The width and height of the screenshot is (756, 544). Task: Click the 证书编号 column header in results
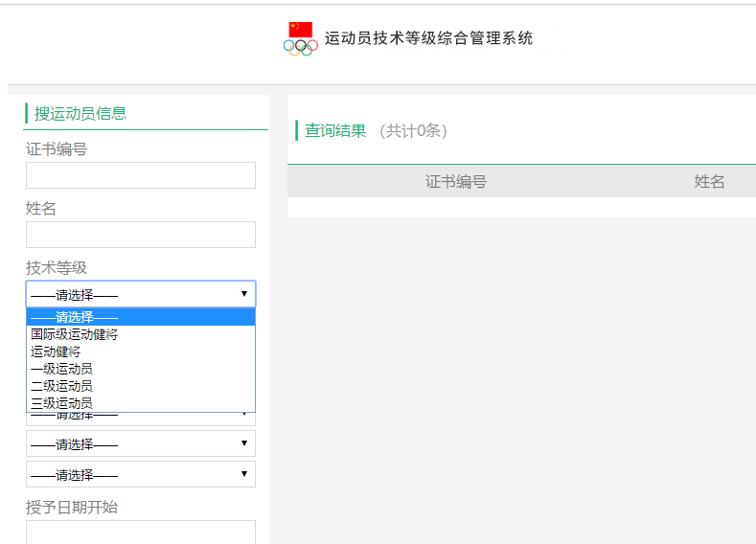[x=456, y=181]
